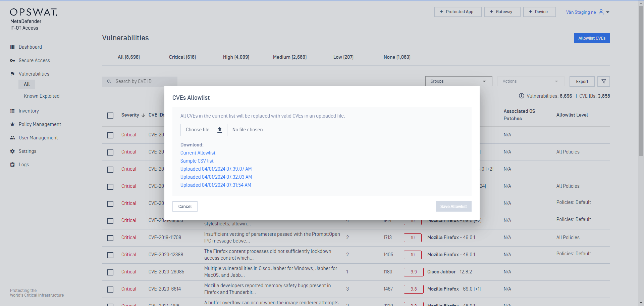Click the Allowlist Level column header
The image size is (644, 306).
coord(572,115)
